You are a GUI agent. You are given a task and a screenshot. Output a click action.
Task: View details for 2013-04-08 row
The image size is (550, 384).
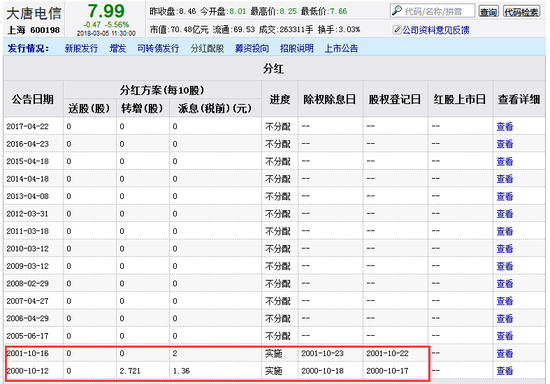[505, 196]
